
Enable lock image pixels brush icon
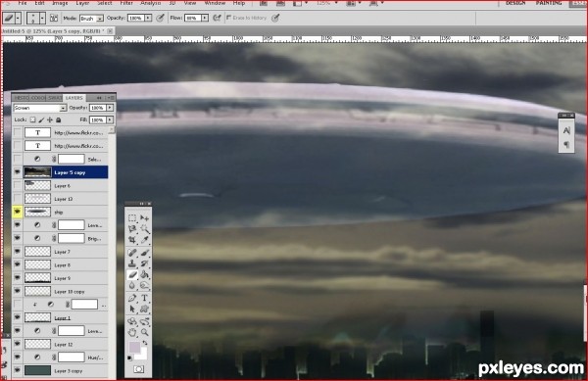[41, 119]
